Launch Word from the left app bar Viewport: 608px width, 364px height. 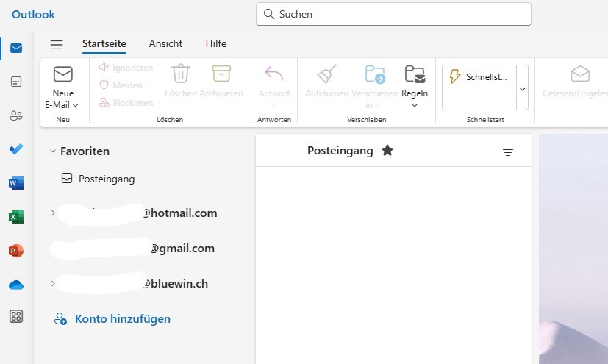16,183
